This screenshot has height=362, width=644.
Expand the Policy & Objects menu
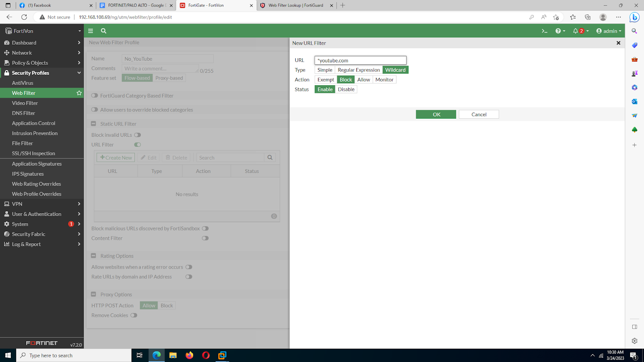click(x=42, y=63)
